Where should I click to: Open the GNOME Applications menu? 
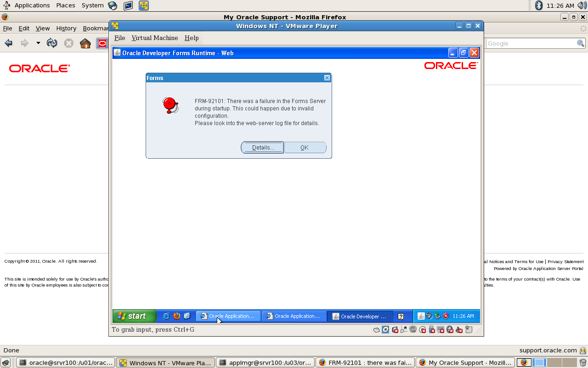click(x=32, y=6)
